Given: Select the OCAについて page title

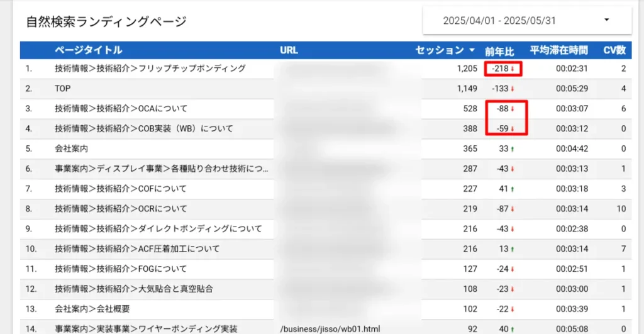Looking at the screenshot, I should click(121, 108).
